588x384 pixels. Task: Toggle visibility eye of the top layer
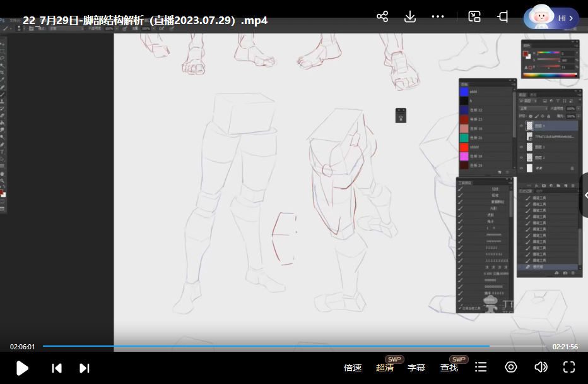[521, 126]
